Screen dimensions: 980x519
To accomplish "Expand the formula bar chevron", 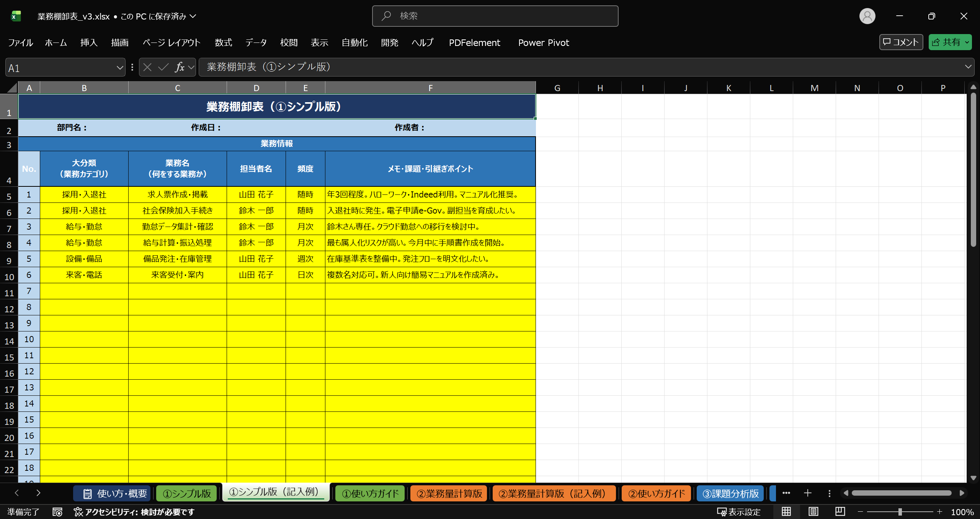I will [x=968, y=67].
